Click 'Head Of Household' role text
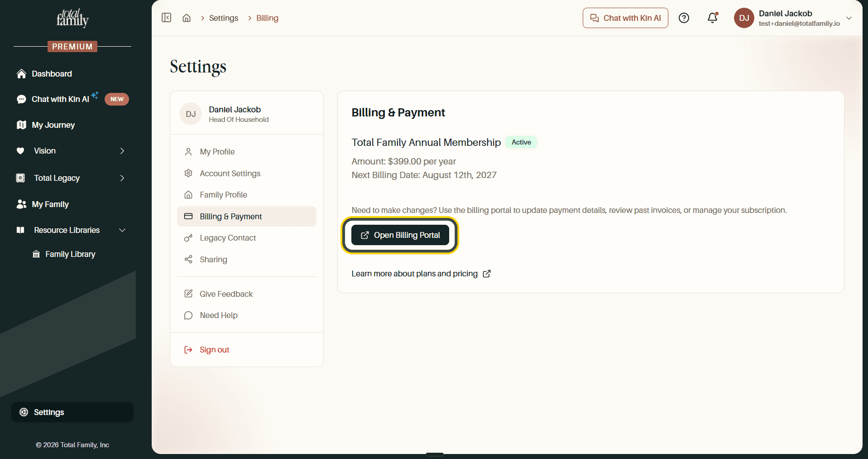 (239, 120)
